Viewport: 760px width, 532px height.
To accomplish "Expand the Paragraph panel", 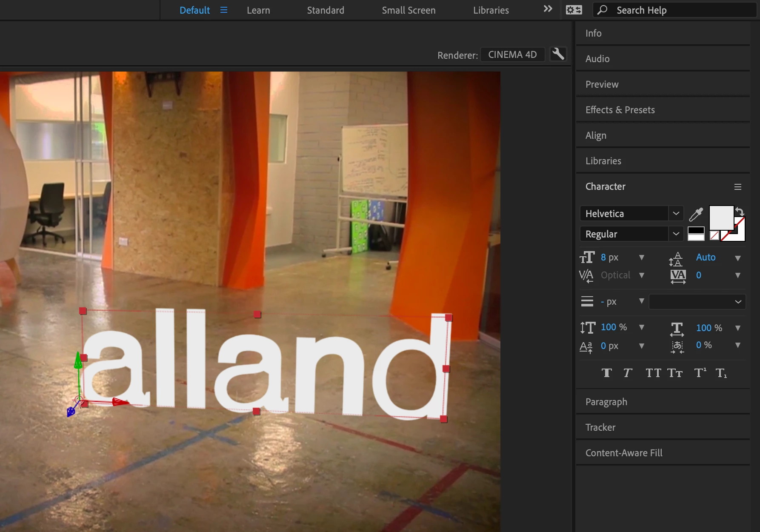I will click(663, 402).
